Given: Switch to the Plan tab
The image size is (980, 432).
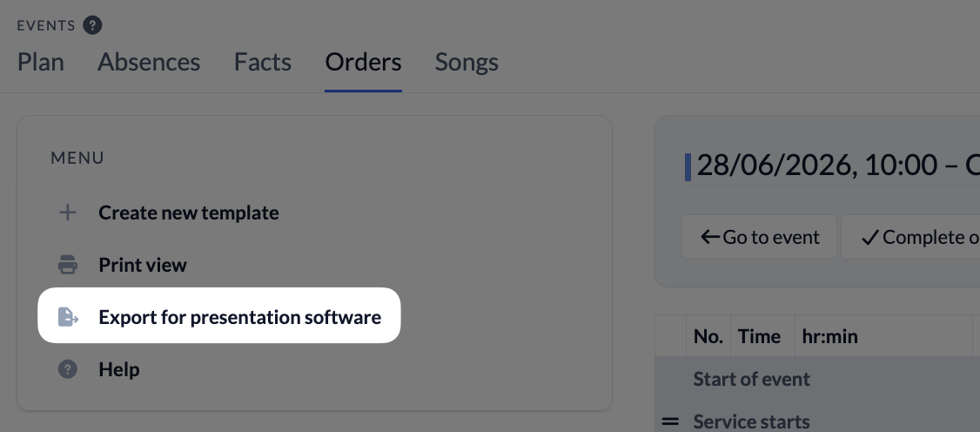Looking at the screenshot, I should [x=41, y=62].
